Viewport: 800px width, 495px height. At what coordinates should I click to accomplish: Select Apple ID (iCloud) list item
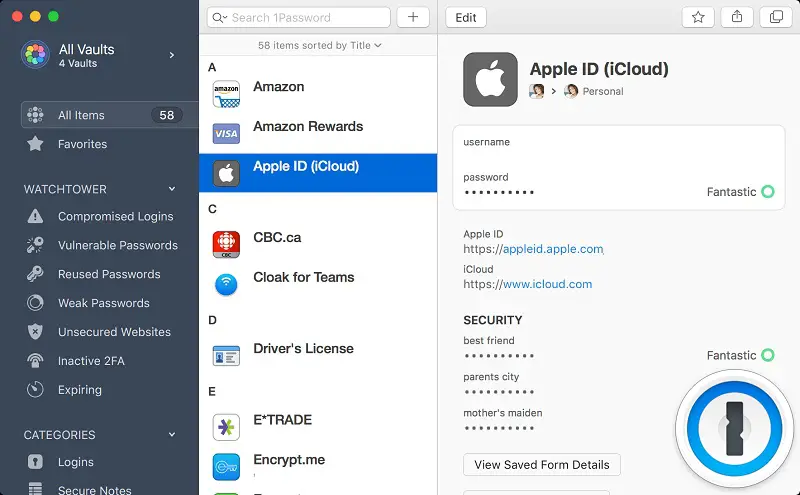point(318,173)
